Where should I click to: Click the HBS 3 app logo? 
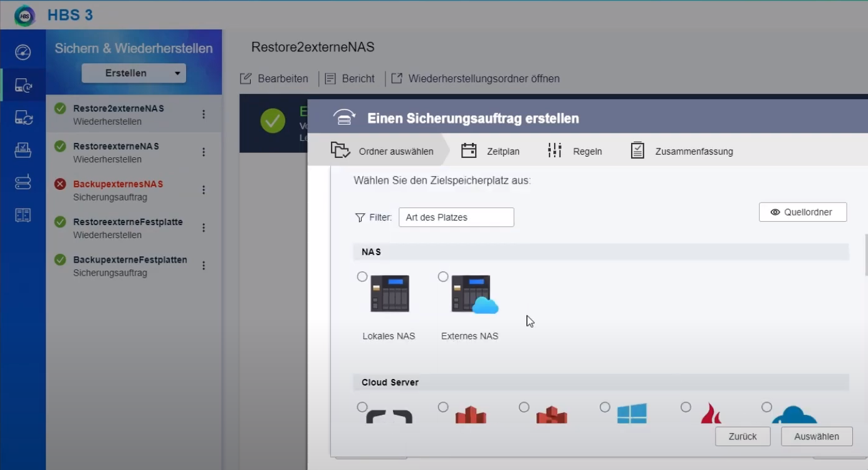24,16
